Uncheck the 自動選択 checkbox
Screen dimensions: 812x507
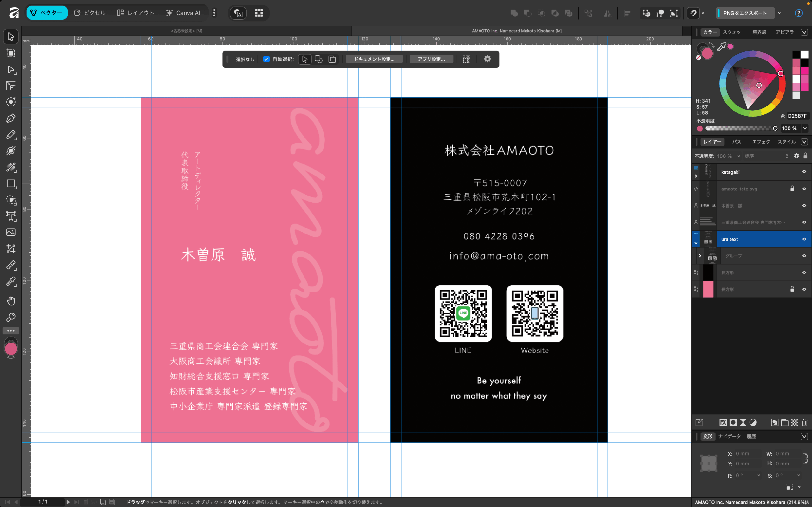266,59
